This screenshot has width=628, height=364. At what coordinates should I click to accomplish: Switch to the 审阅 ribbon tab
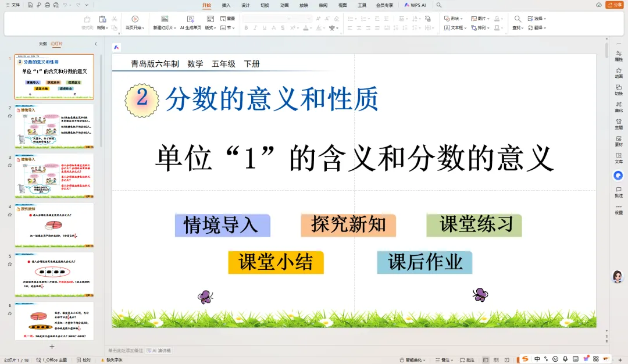pos(323,5)
